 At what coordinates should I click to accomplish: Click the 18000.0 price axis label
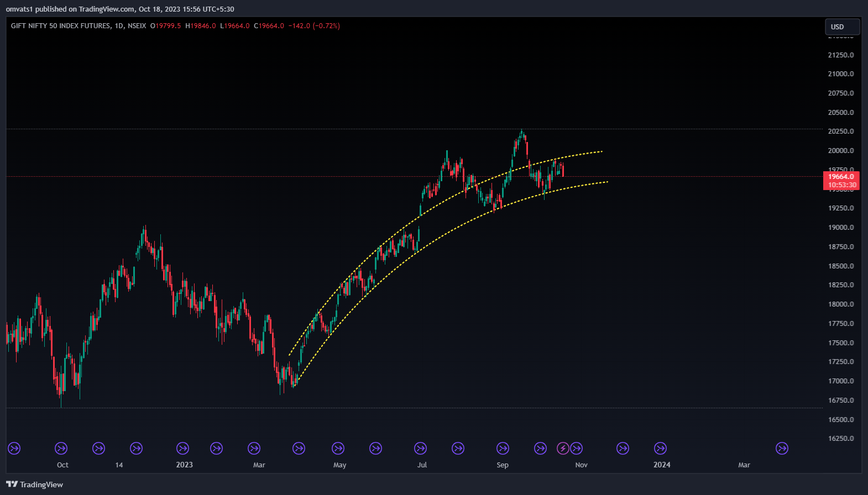(840, 304)
